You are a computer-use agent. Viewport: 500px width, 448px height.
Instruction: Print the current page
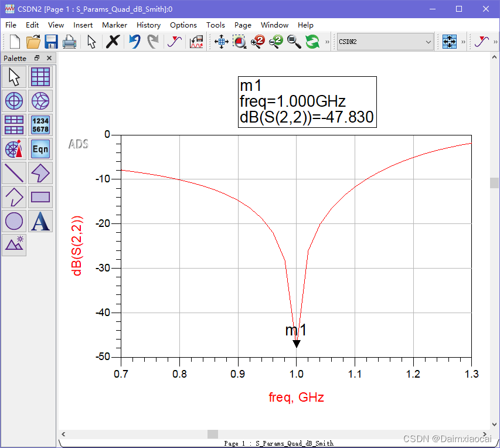(x=69, y=42)
